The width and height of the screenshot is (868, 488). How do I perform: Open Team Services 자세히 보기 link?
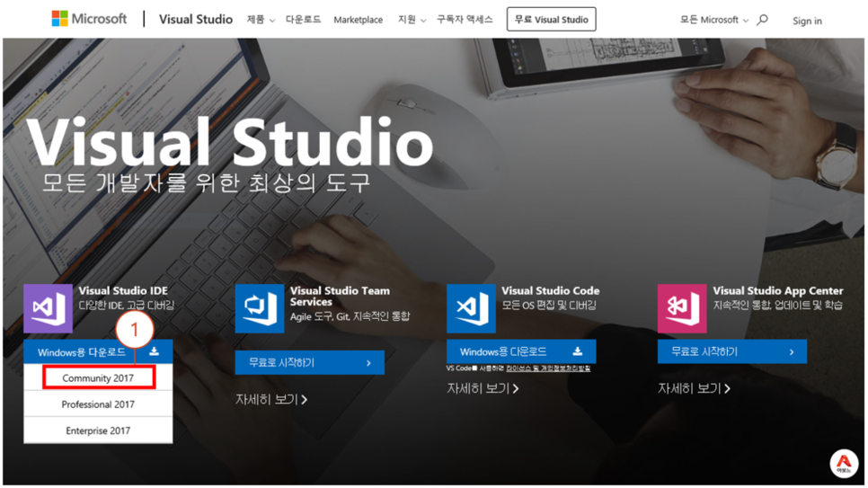pyautogui.click(x=271, y=399)
